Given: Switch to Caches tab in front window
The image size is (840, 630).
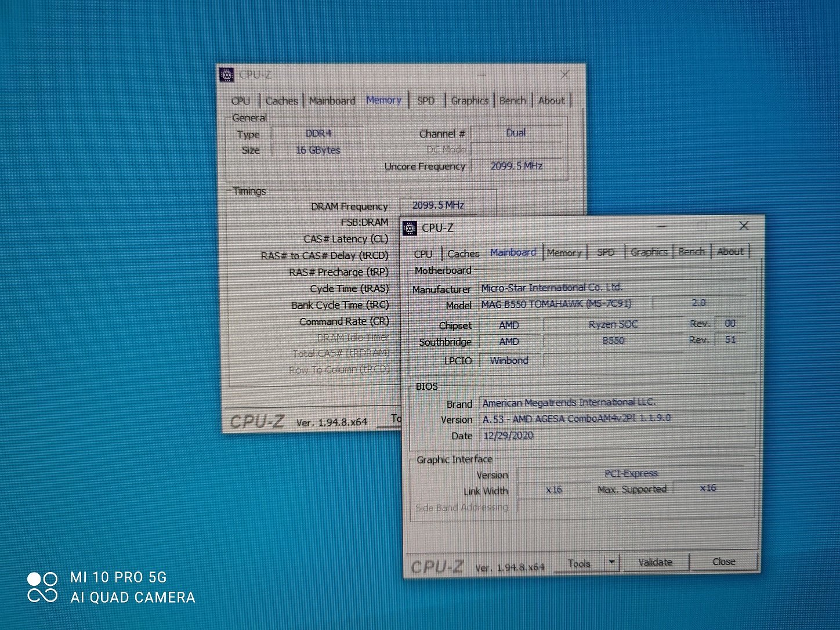Looking at the screenshot, I should pos(463,254).
